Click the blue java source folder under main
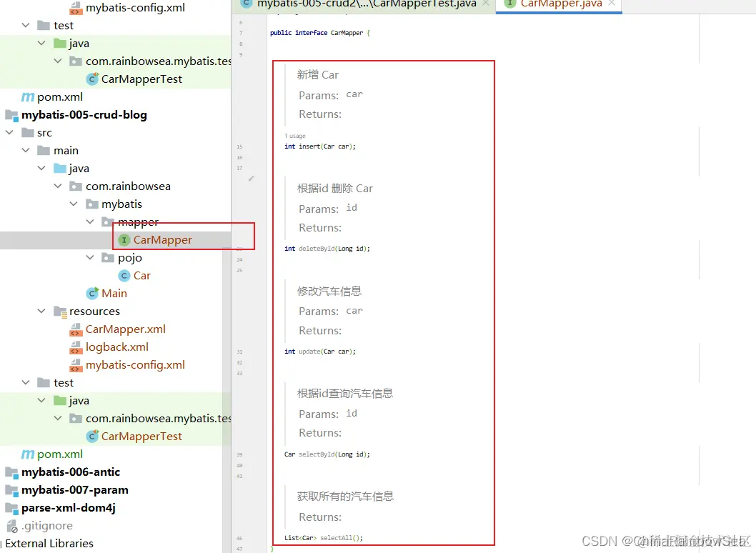Screen dimensions: 756x553 pyautogui.click(x=60, y=169)
